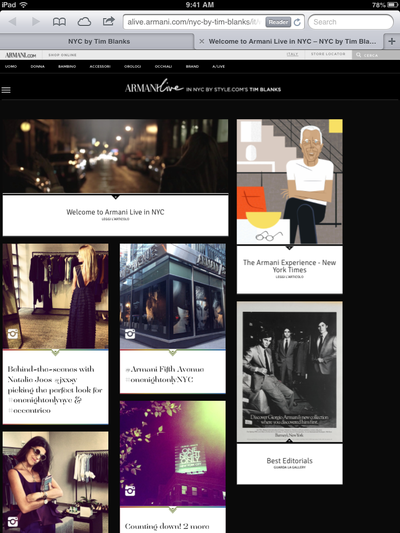Tap the share arrow icon

[x=108, y=21]
